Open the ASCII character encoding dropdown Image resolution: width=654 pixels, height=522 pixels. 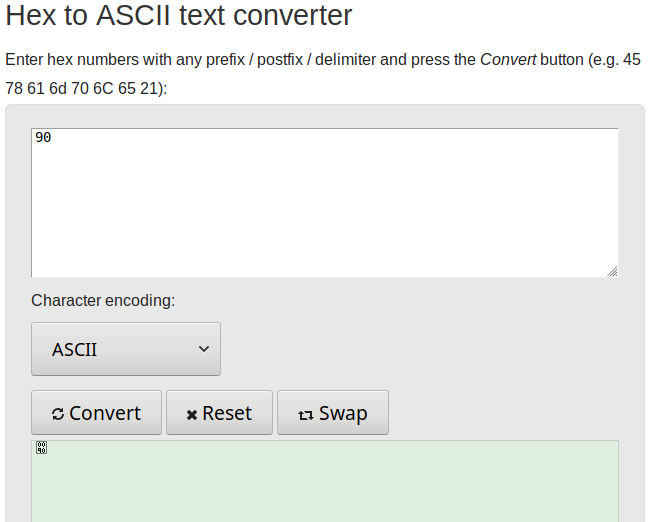click(126, 349)
